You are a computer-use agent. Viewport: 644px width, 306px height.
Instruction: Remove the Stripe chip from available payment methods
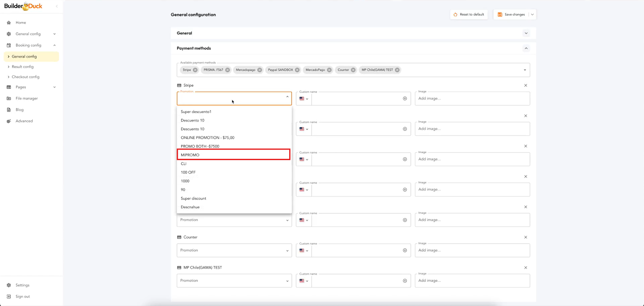195,70
